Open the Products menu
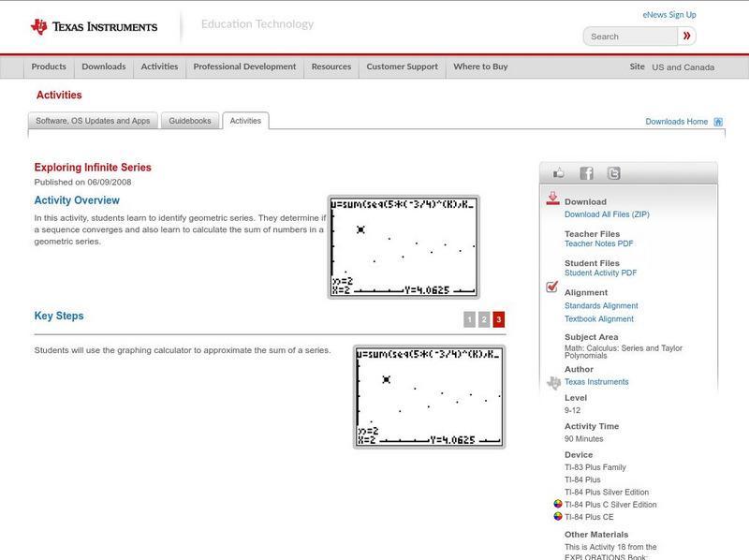The width and height of the screenshot is (749, 560). [x=49, y=66]
